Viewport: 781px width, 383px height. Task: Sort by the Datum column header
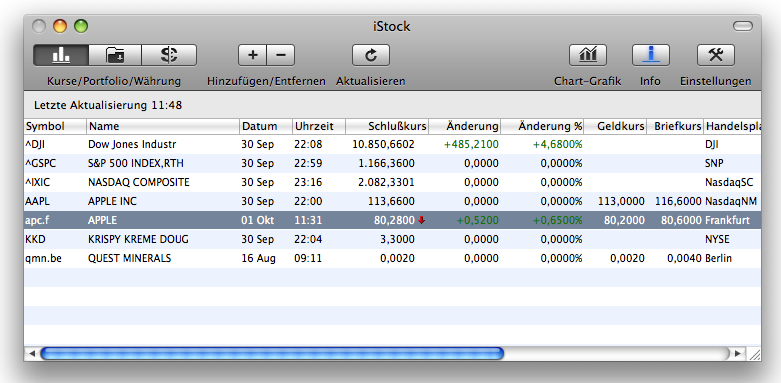point(266,127)
